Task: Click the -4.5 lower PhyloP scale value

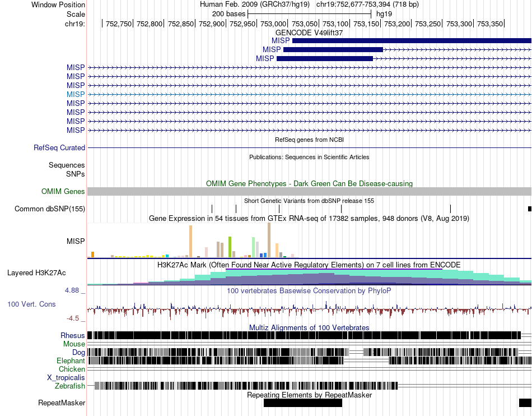Action: tap(73, 318)
